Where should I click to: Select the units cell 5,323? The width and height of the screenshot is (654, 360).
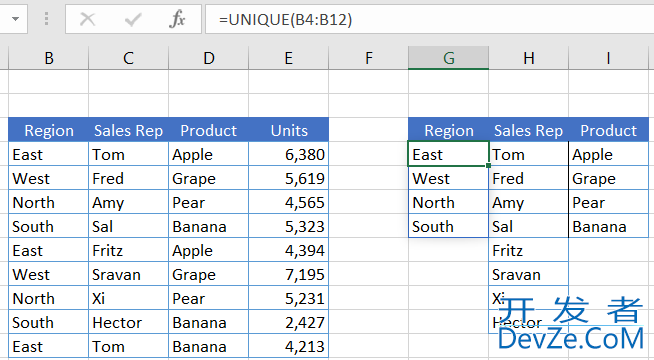(289, 227)
